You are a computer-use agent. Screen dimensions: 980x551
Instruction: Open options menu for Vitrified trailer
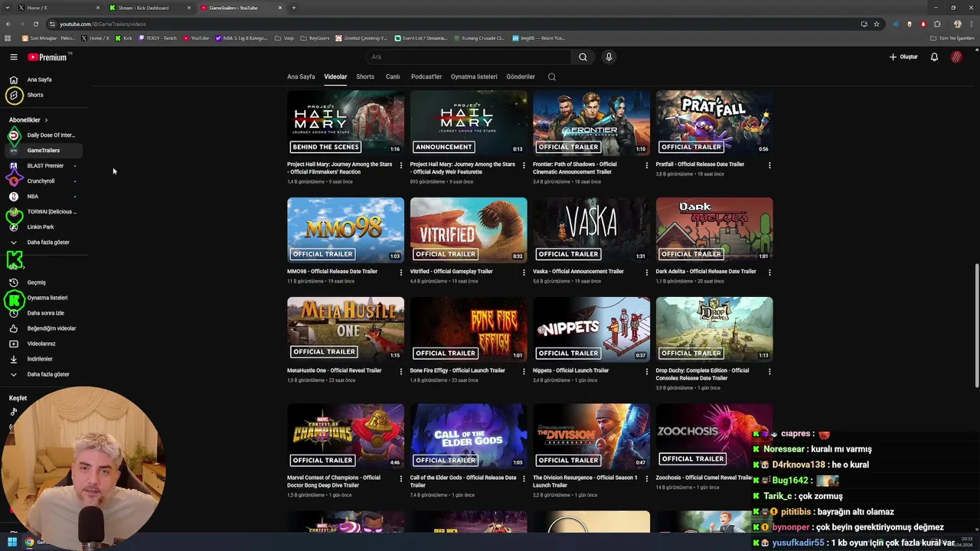pos(524,272)
